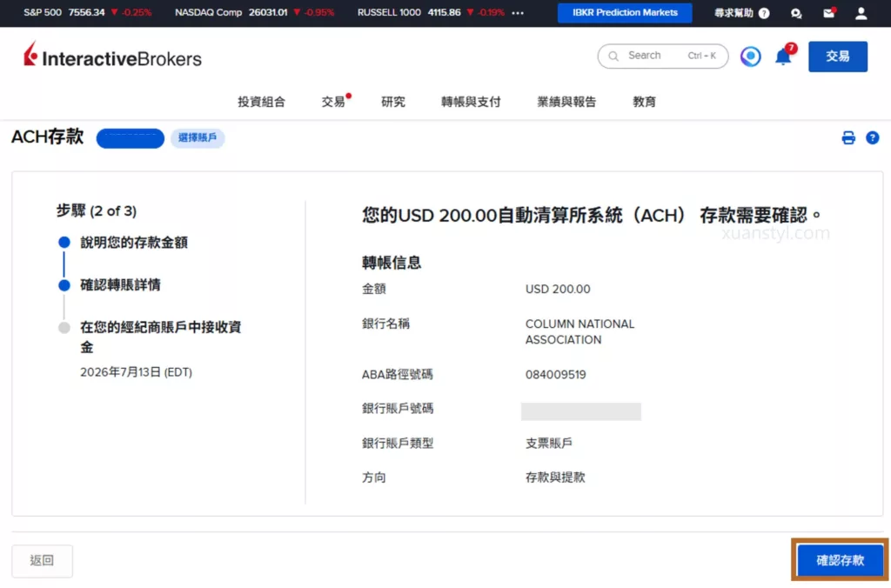
Task: Click the ACH存款 page title
Action: 48,137
